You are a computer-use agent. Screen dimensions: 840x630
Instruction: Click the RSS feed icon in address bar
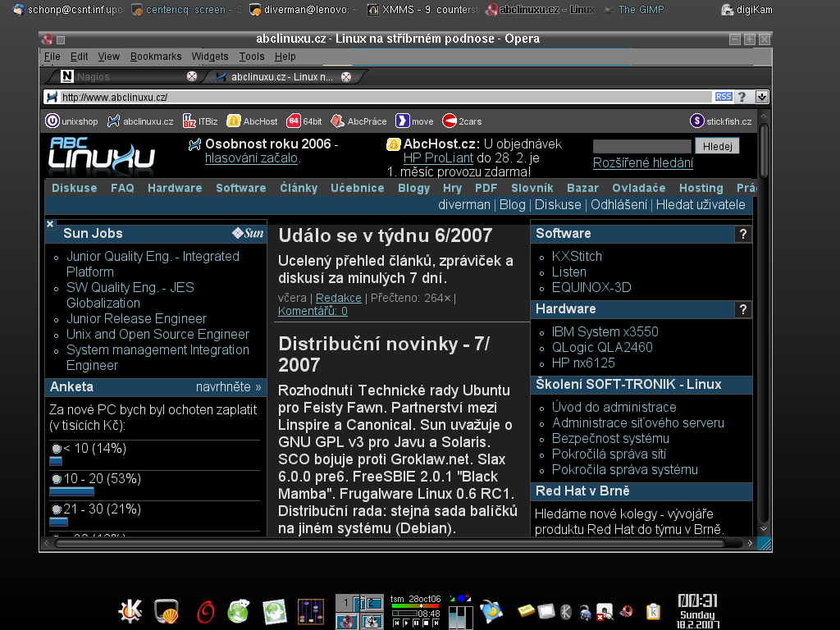tap(724, 97)
